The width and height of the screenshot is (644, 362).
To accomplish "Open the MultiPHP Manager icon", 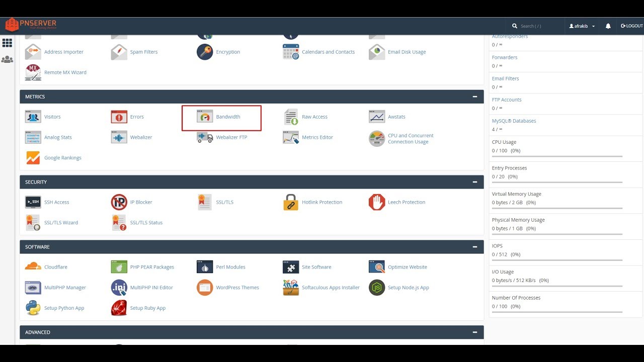I will click(33, 288).
